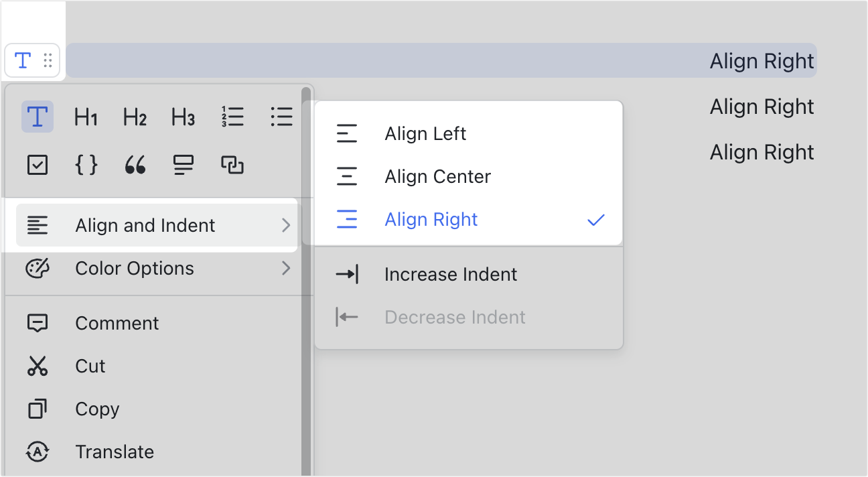This screenshot has height=477, width=868.
Task: Copy the selected block
Action: (98, 409)
